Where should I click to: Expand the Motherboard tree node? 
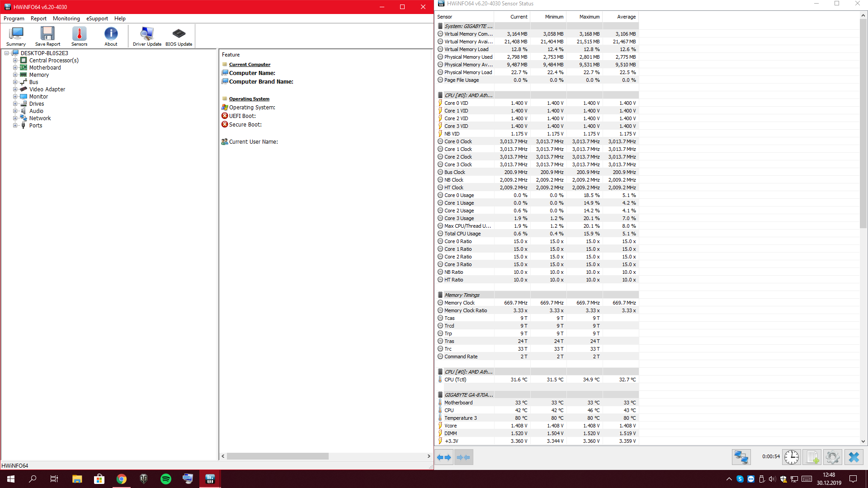(15, 68)
